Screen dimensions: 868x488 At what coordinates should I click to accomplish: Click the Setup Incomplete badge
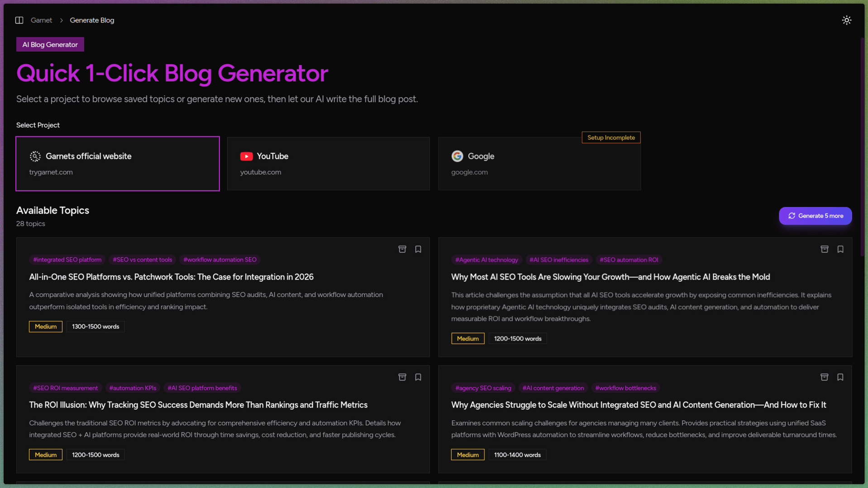(611, 137)
